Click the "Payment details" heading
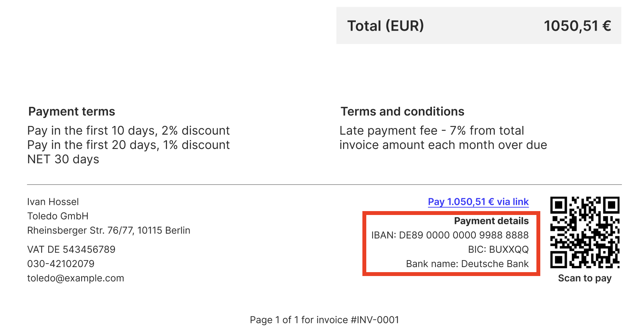The image size is (644, 332). click(x=491, y=221)
